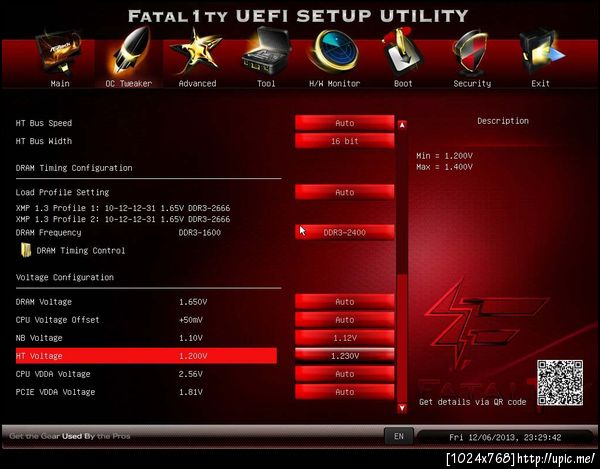
Task: Open the CPU VDDA Voltage Auto dropdown
Action: pyautogui.click(x=344, y=374)
